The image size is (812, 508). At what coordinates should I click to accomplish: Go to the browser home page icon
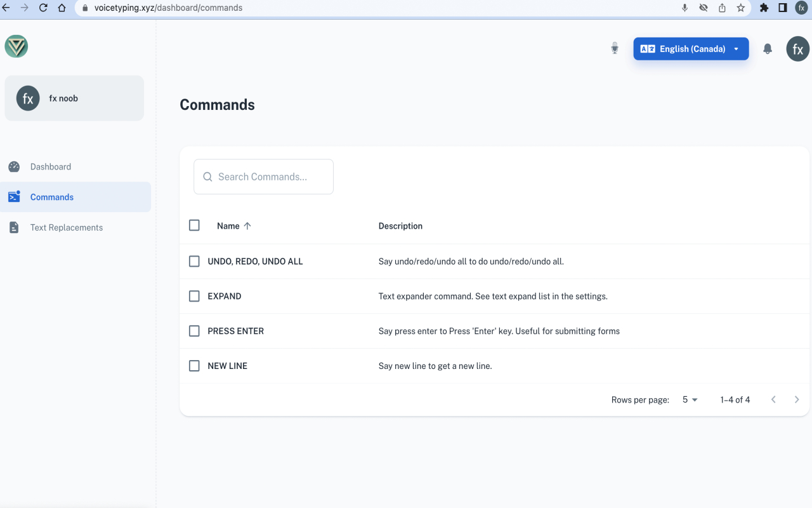pos(62,8)
